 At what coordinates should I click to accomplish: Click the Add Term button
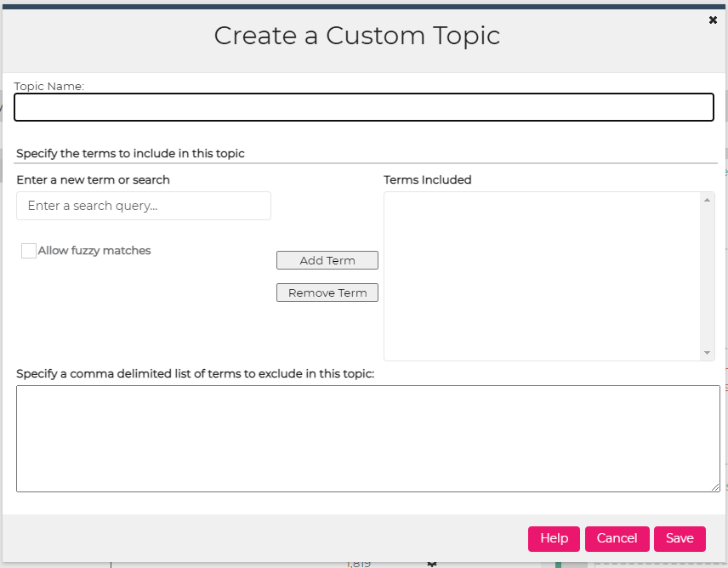tap(327, 260)
